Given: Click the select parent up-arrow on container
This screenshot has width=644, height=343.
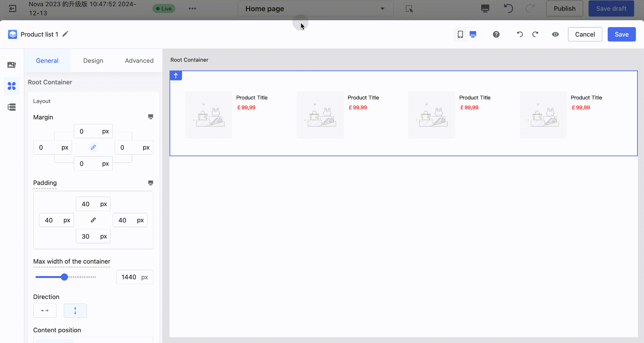Looking at the screenshot, I should [x=176, y=76].
